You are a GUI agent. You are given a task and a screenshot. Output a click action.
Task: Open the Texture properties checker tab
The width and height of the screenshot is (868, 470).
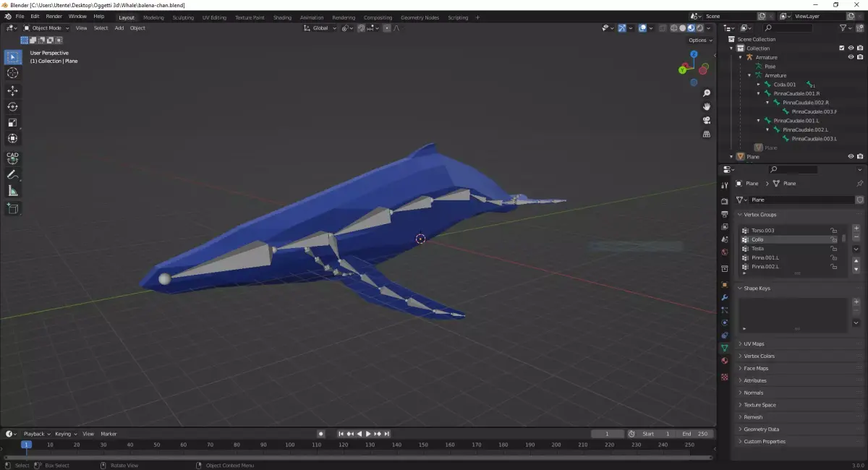coord(724,377)
